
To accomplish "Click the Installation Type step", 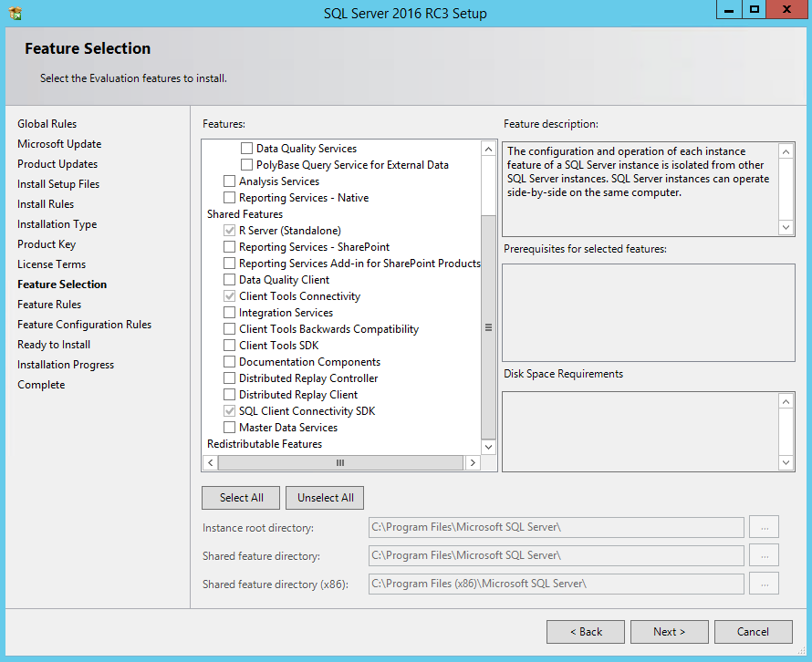I will [57, 224].
